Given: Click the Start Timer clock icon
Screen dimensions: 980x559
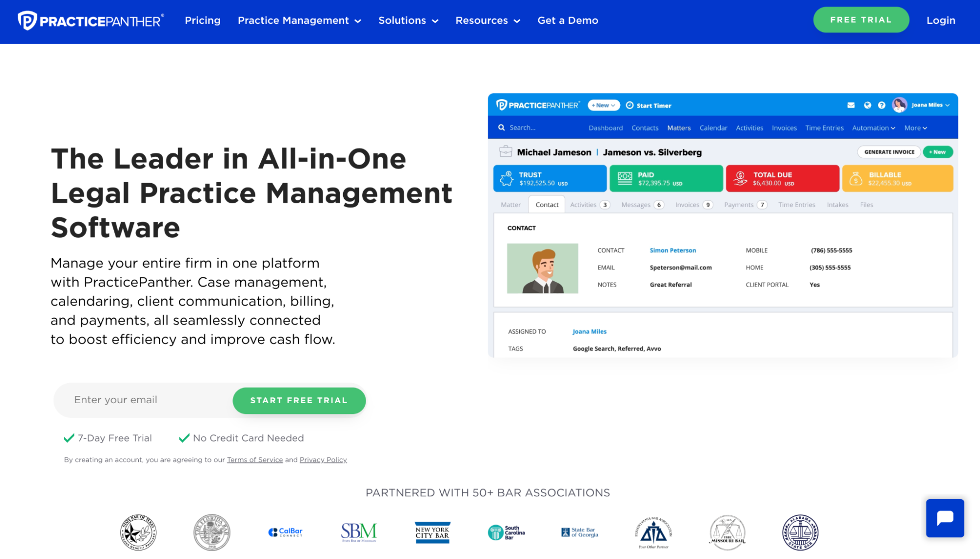Looking at the screenshot, I should click(629, 105).
